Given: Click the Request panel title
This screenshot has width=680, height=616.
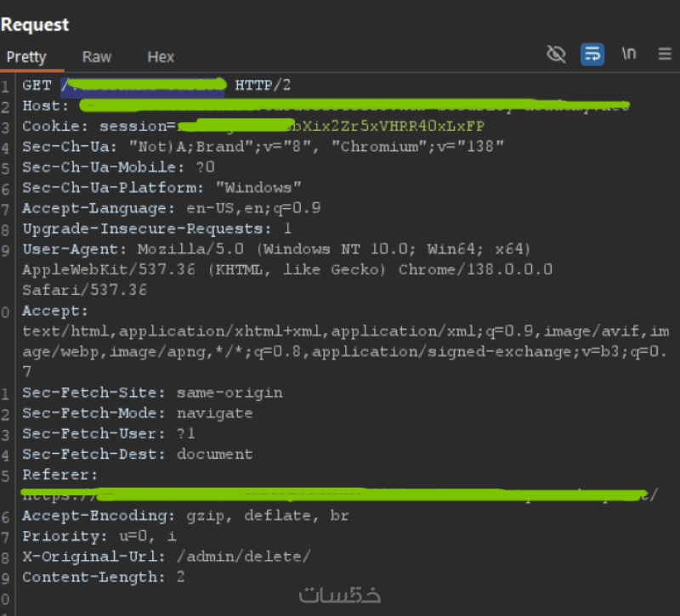Looking at the screenshot, I should tap(35, 25).
